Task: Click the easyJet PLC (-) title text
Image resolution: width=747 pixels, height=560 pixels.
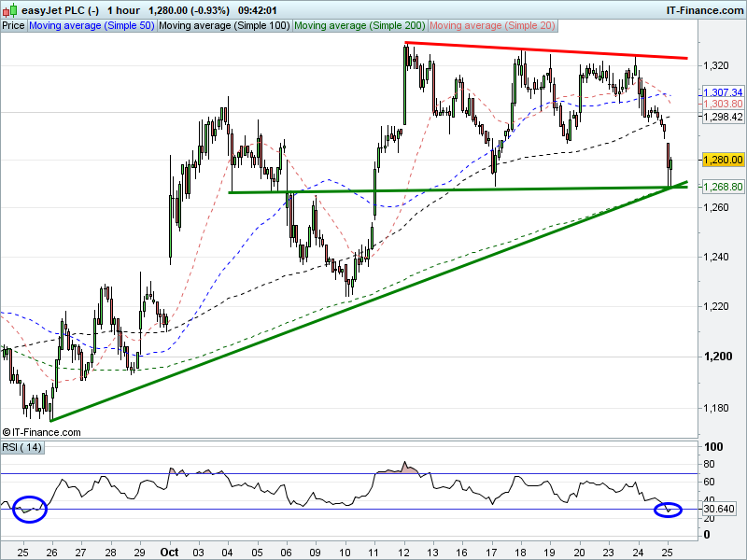Action: pyautogui.click(x=61, y=10)
